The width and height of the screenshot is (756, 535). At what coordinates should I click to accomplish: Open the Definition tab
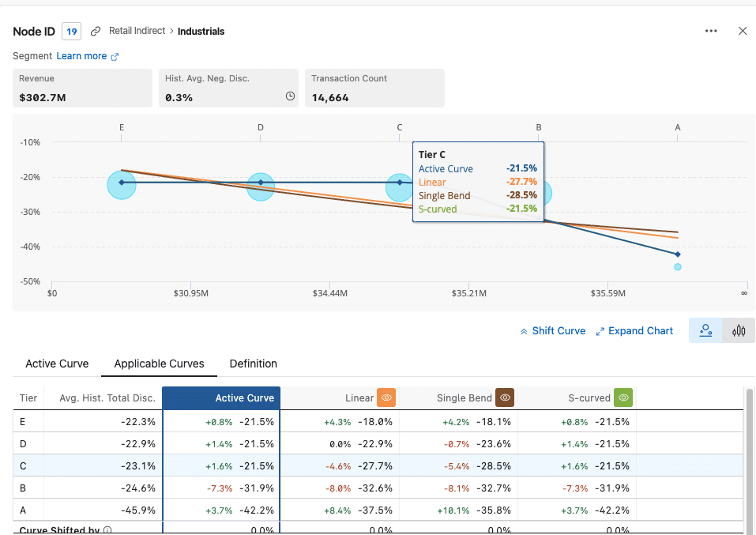253,364
